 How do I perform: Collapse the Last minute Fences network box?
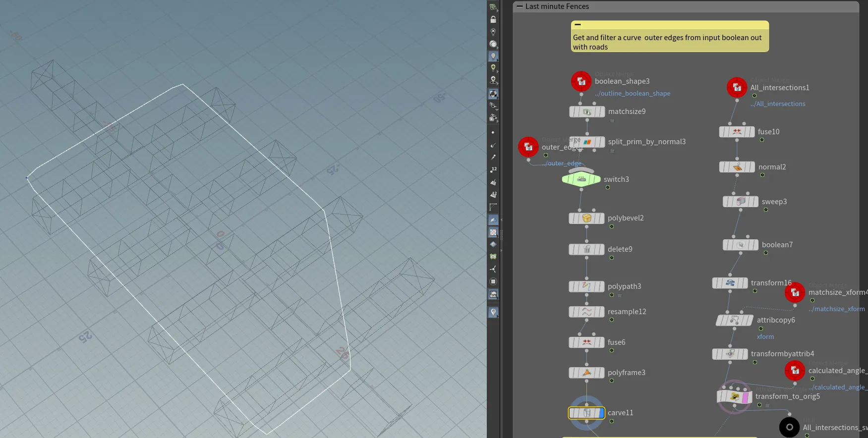[x=520, y=6]
